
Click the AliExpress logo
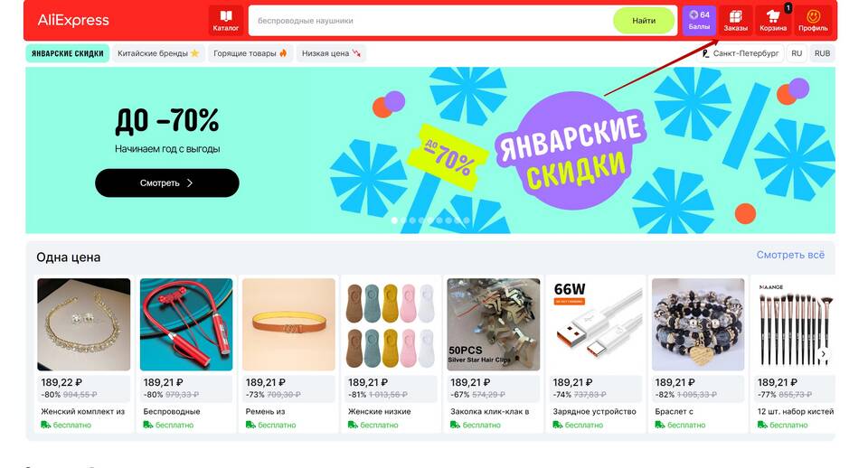73,21
